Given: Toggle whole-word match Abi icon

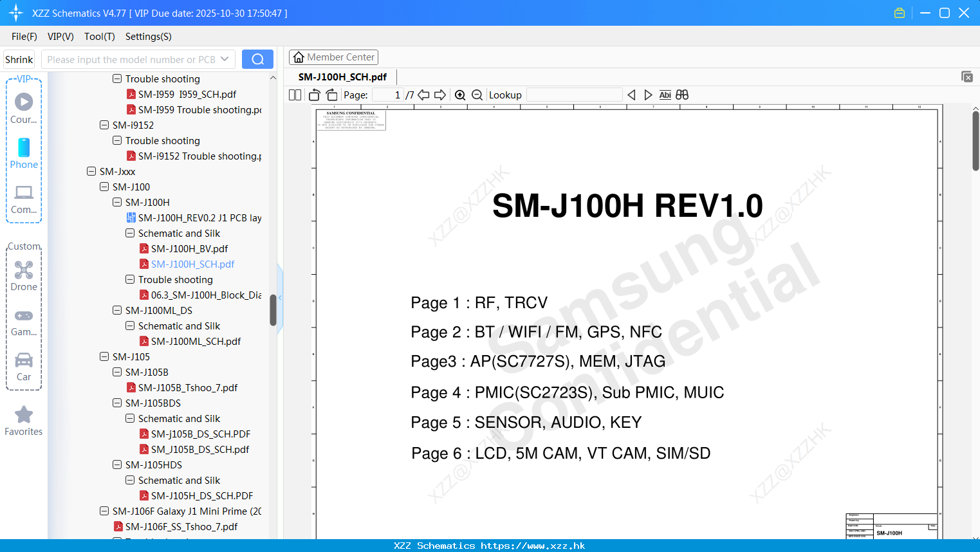Looking at the screenshot, I should click(665, 95).
